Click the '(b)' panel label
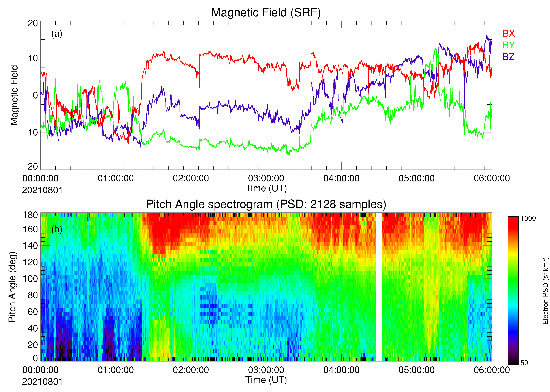Viewport: 550px width, 392px height. [57, 229]
